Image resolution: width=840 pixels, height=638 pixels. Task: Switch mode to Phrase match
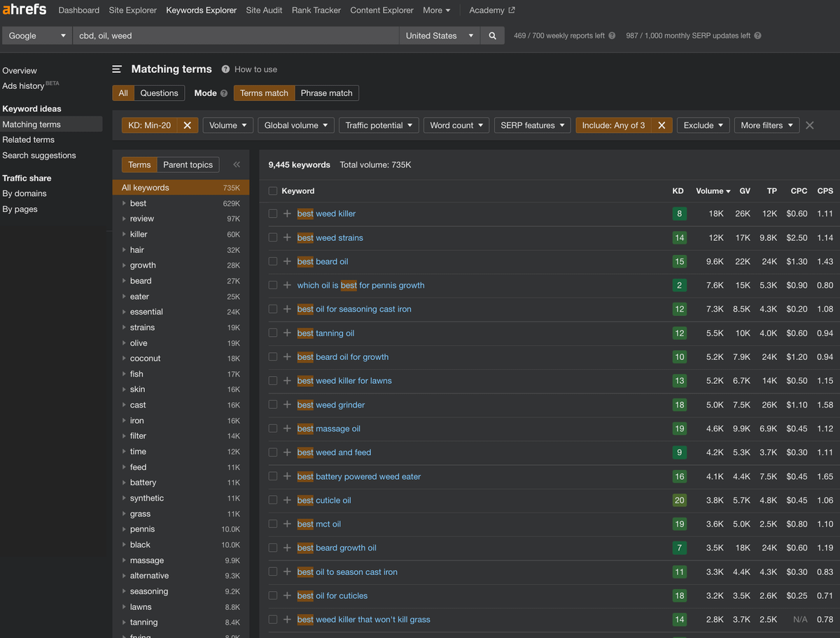[326, 93]
